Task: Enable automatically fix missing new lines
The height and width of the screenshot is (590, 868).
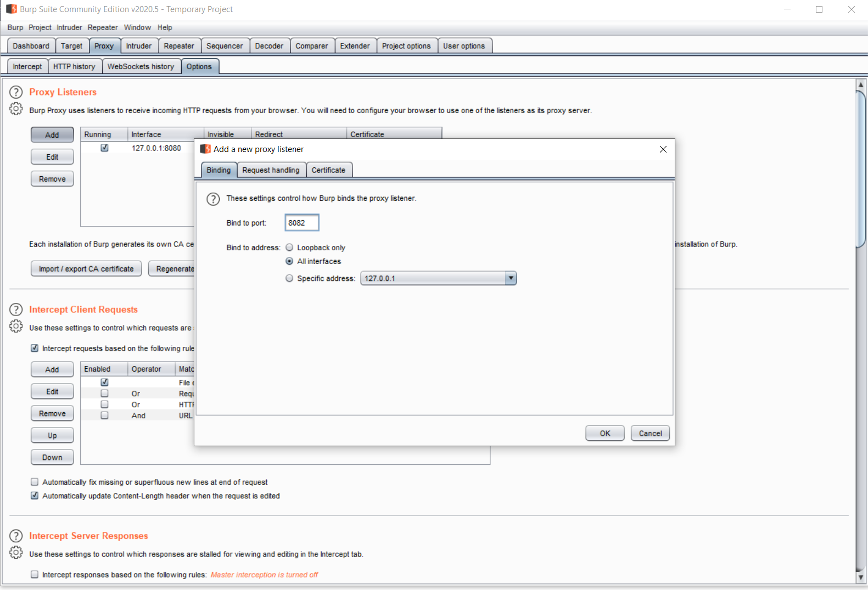Action: point(35,482)
